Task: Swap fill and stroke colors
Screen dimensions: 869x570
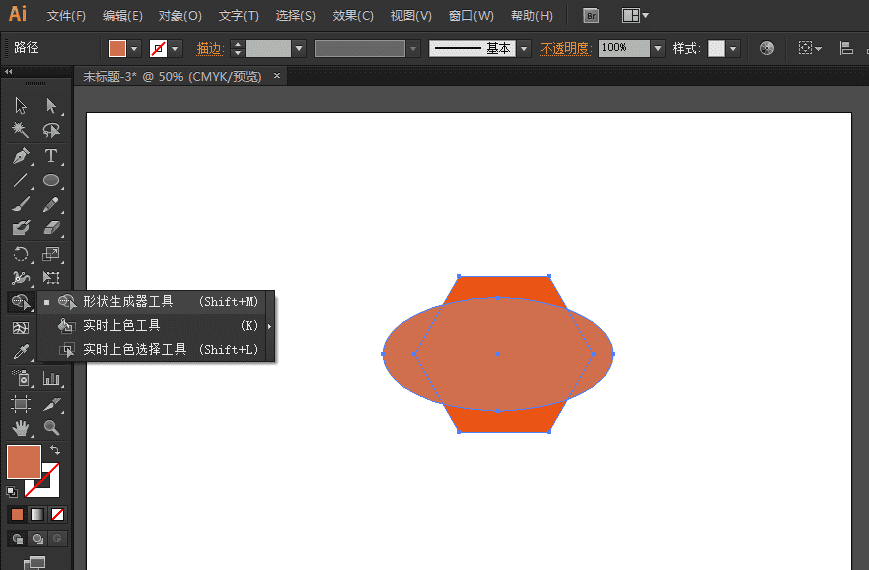Action: [55, 450]
